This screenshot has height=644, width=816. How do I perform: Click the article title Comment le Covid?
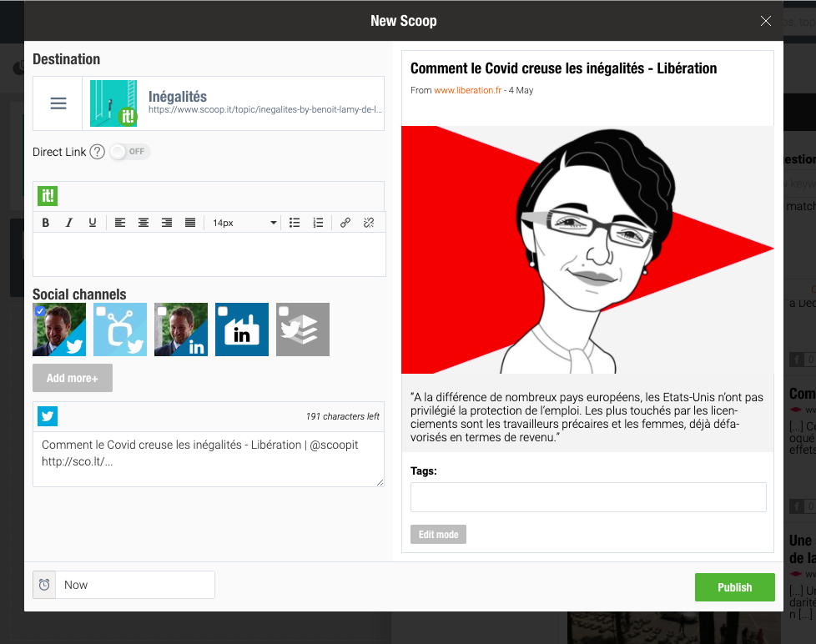563,68
